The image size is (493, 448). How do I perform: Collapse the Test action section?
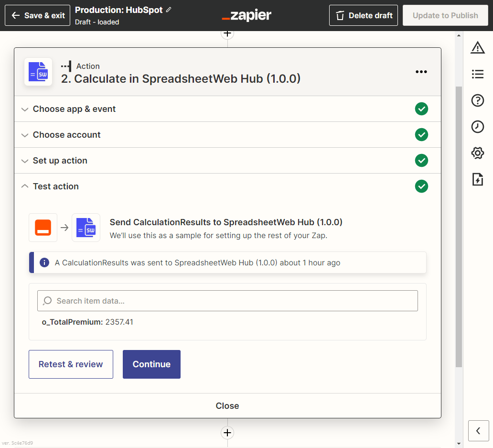click(55, 186)
